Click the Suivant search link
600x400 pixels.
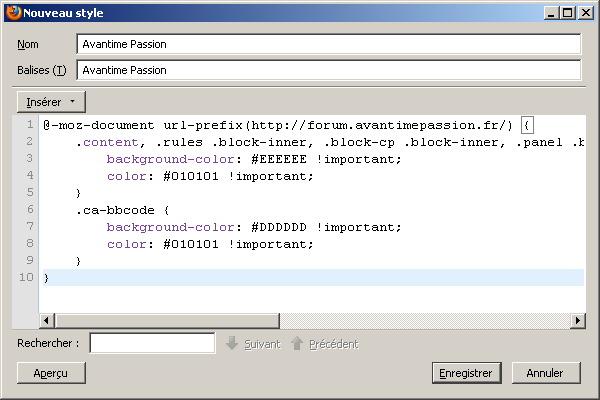point(262,344)
